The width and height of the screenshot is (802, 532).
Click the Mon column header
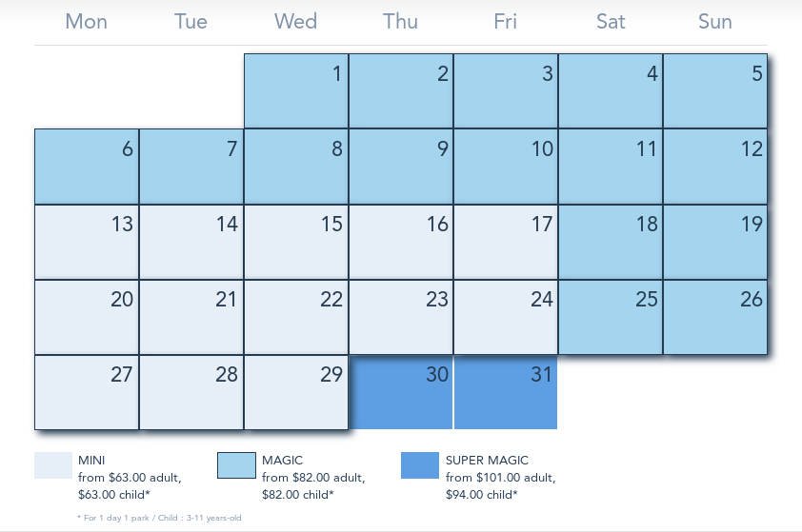86,21
